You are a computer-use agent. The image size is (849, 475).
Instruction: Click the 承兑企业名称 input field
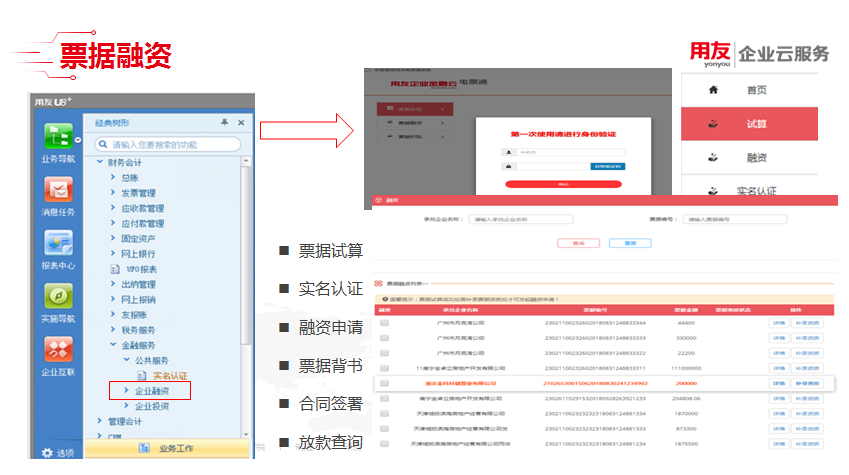521,219
